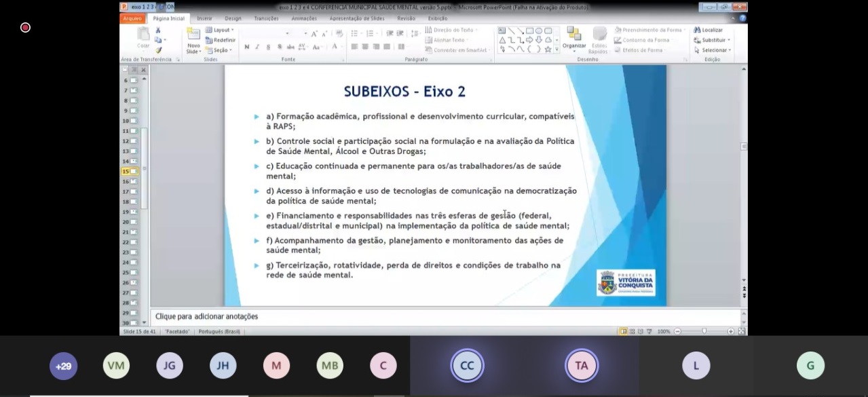The image size is (868, 397).
Task: Click the Cut scissors icon
Action: click(x=158, y=31)
